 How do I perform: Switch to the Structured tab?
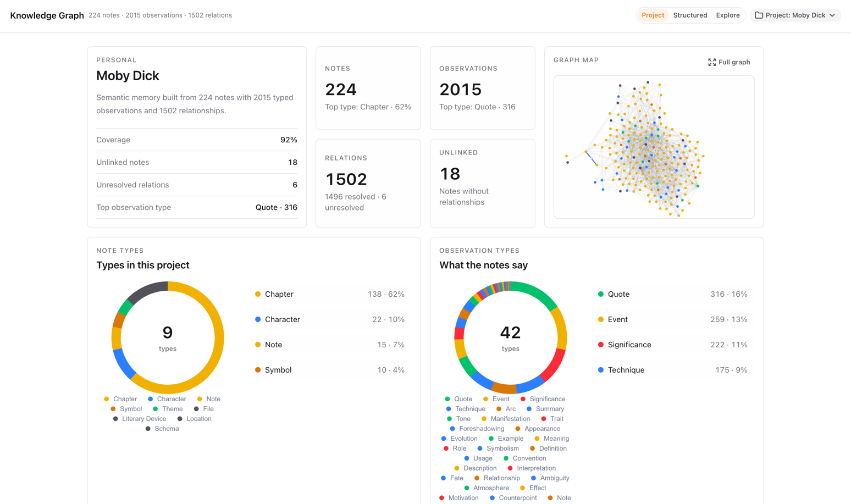click(690, 15)
